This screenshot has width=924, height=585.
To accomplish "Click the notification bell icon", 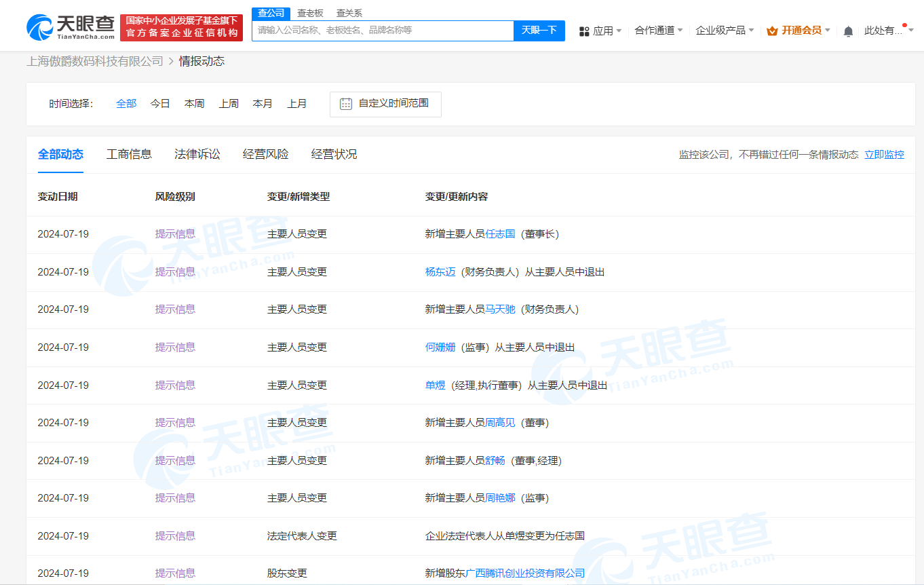I will [848, 31].
